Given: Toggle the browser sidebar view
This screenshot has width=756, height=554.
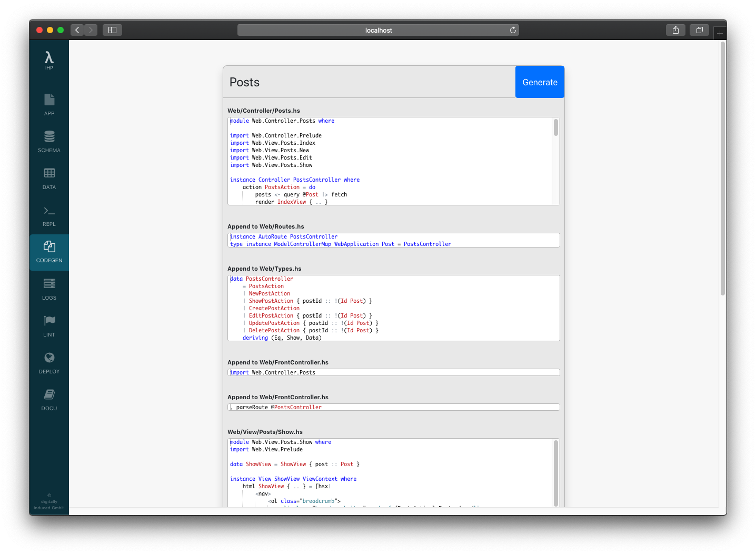Looking at the screenshot, I should [112, 30].
